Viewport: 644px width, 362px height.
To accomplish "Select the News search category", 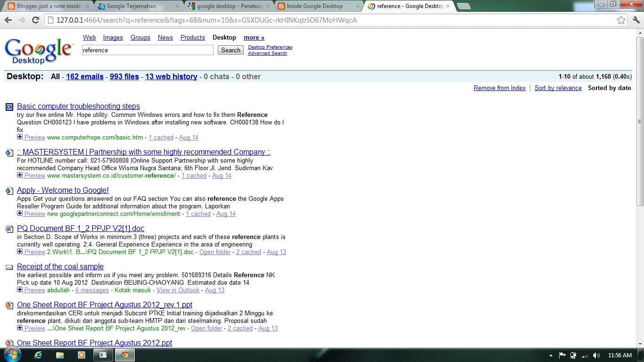I will [165, 38].
